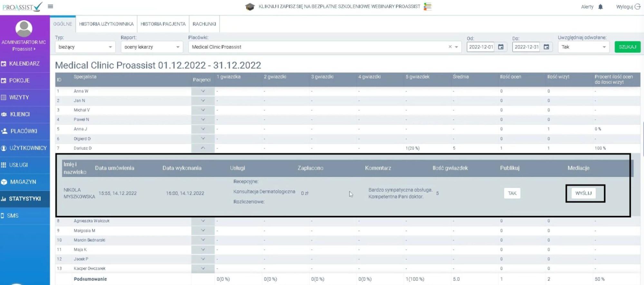644x285 pixels.
Task: Switch to Ogólne tab
Action: [63, 24]
